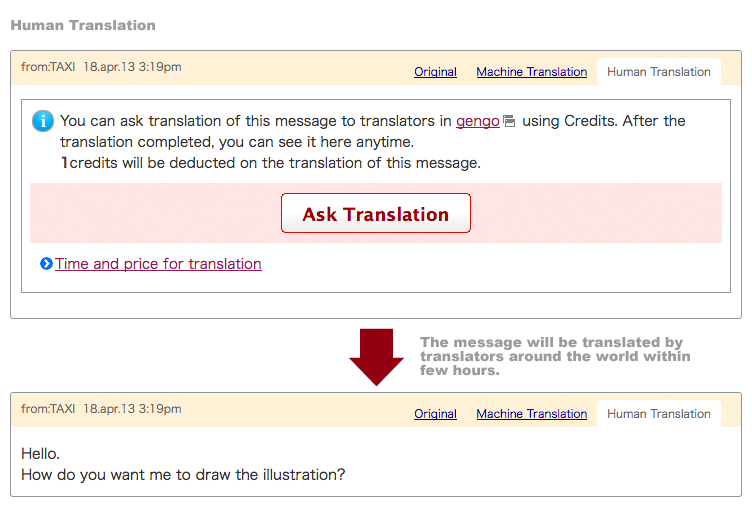
Task: Click the "1credits will be deducted" notice text
Action: click(x=270, y=162)
